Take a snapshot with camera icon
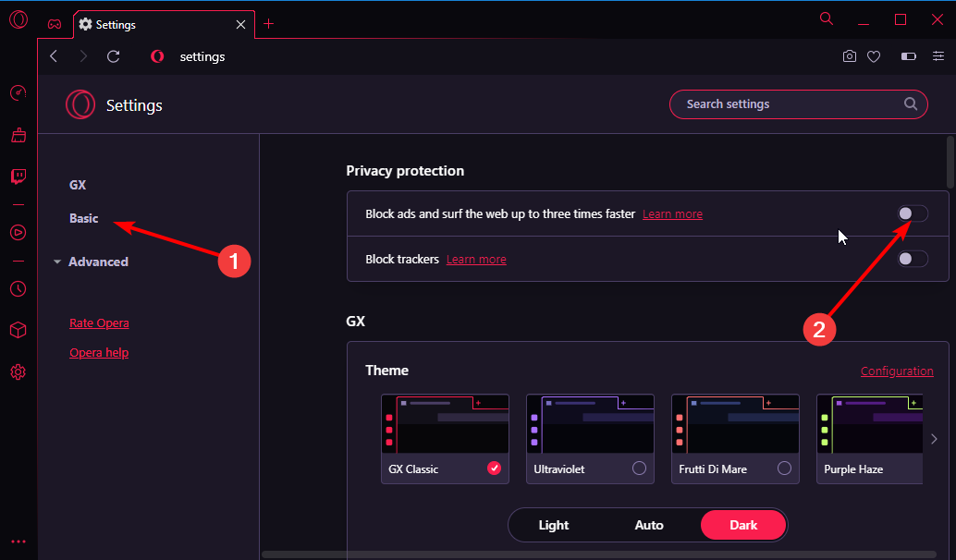The width and height of the screenshot is (956, 560). pyautogui.click(x=850, y=56)
